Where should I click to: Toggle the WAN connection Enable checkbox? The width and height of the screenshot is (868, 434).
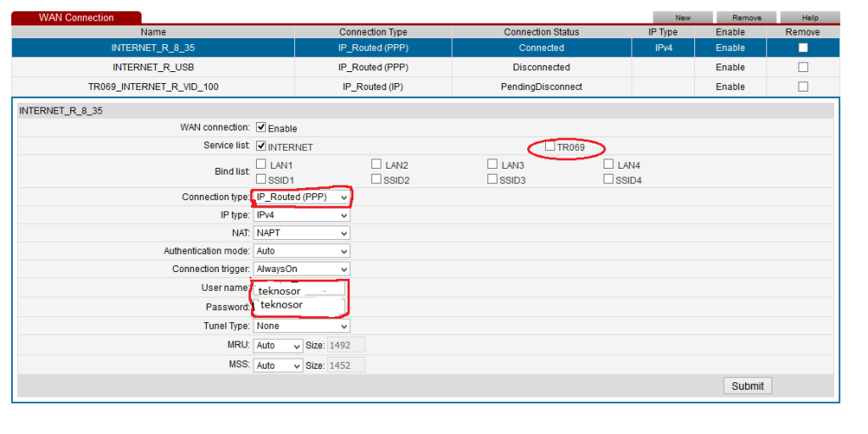point(261,128)
